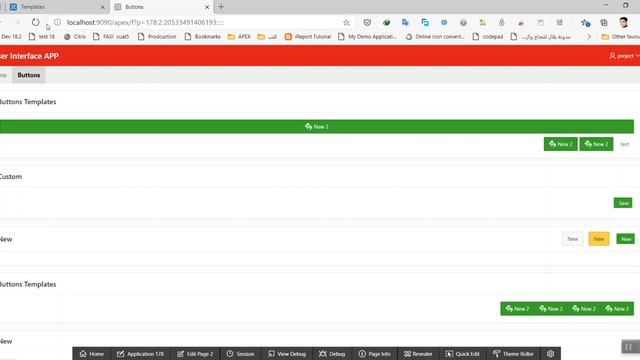Click the browser address bar URL
The image size is (640, 360).
(x=145, y=22)
